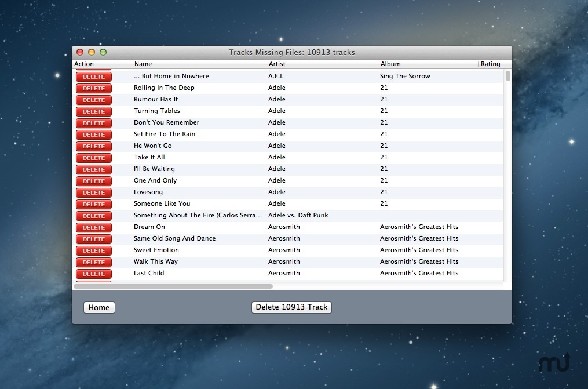588x389 pixels.
Task: Click DELETE next to Set Fire To The Rain
Action: click(93, 134)
